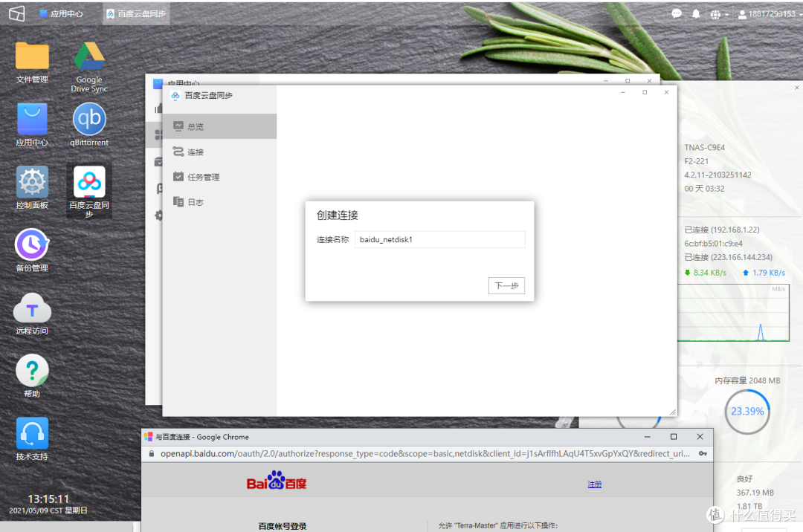This screenshot has height=532, width=803.
Task: Select 日志 in the sidebar
Action: 219,202
